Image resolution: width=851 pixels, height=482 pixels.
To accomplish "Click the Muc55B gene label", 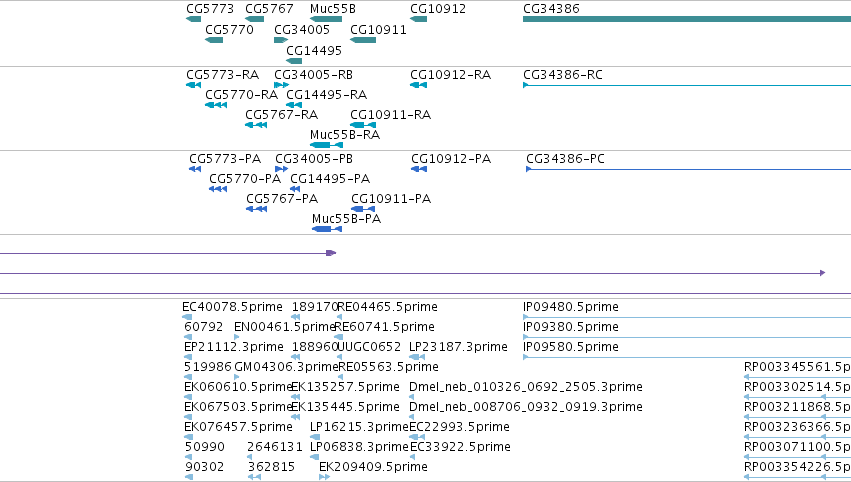I will [333, 9].
